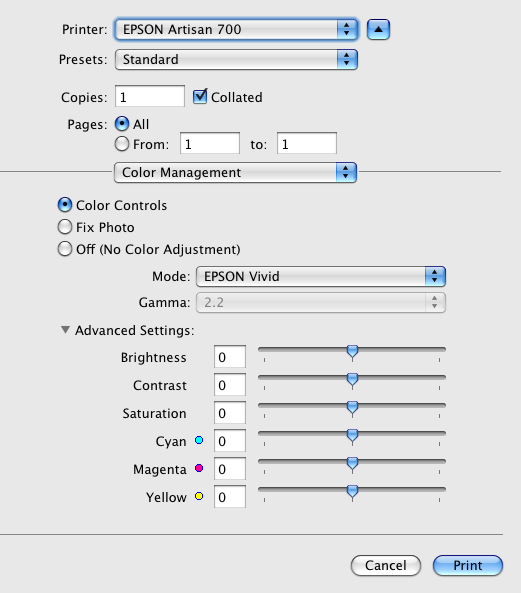
Task: Click the Cancel button
Action: coord(386,565)
